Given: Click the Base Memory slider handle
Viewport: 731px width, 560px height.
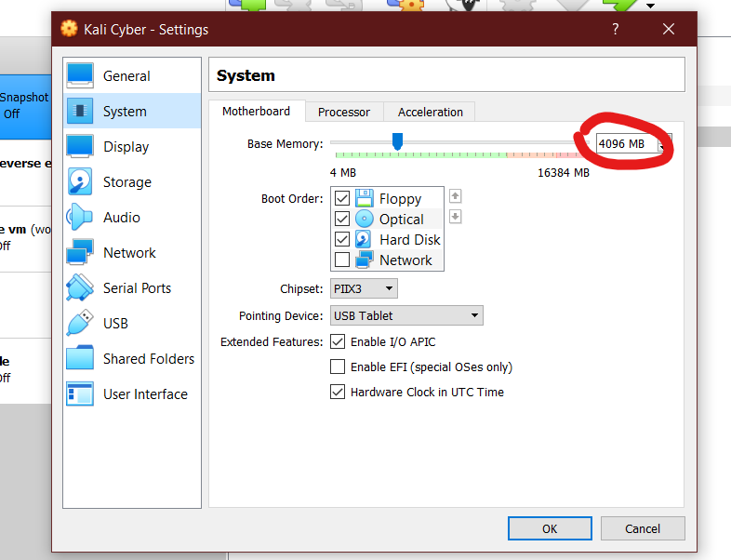Looking at the screenshot, I should click(x=397, y=141).
